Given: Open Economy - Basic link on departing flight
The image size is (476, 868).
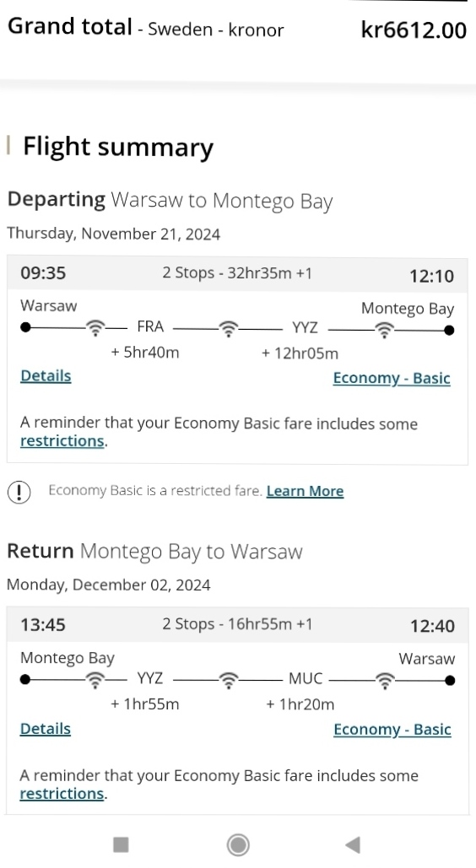Looking at the screenshot, I should 392,378.
